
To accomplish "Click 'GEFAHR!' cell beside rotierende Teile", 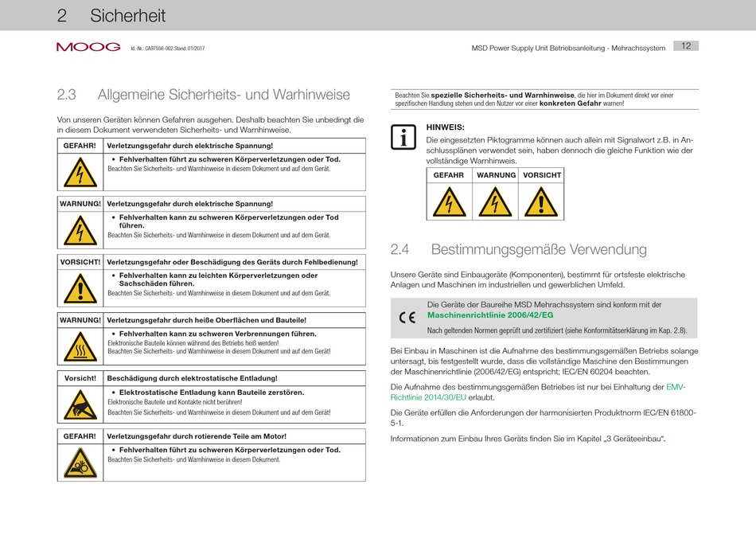I will pos(80,436).
